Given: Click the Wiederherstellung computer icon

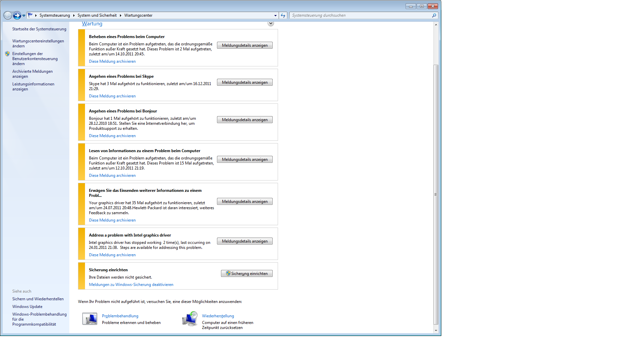Looking at the screenshot, I should tap(190, 319).
